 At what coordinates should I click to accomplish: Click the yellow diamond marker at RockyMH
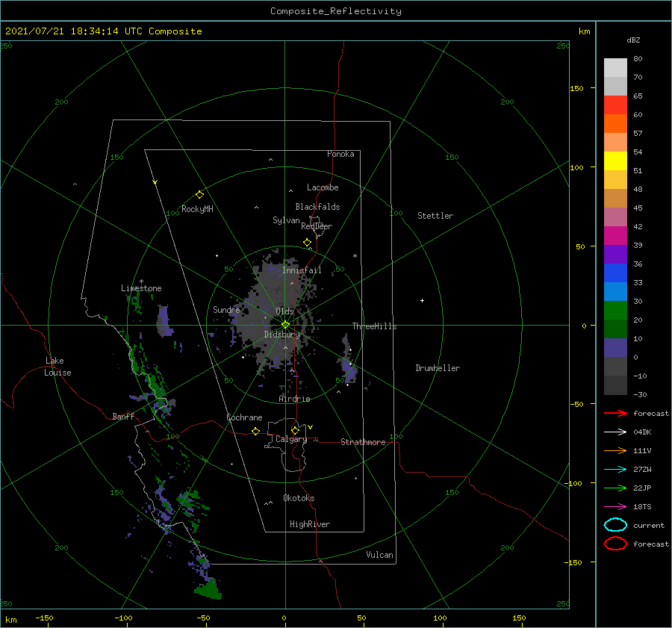click(x=199, y=195)
